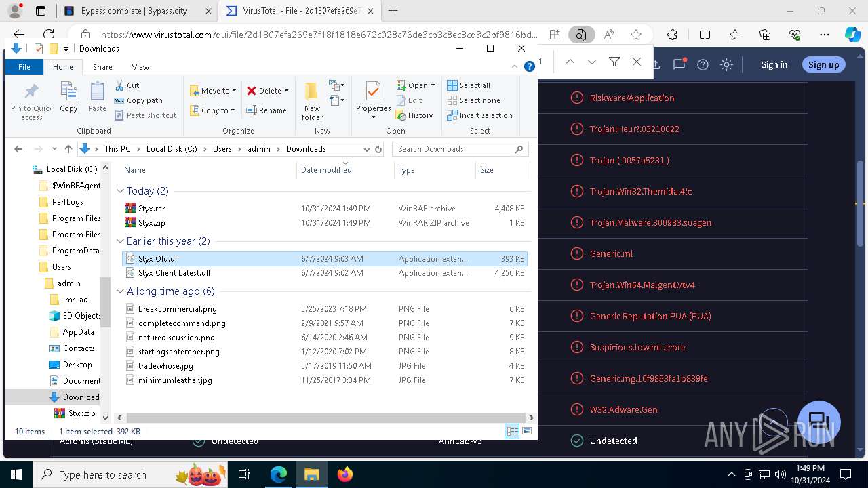Open the Copy to dropdown
Screen dimensions: 868x488
click(x=212, y=110)
